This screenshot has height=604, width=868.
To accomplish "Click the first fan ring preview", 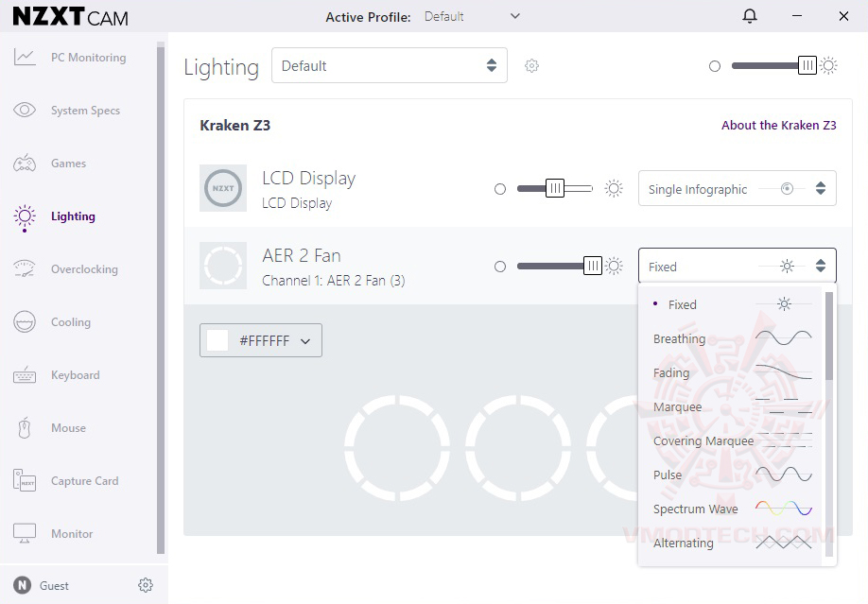I will 397,448.
